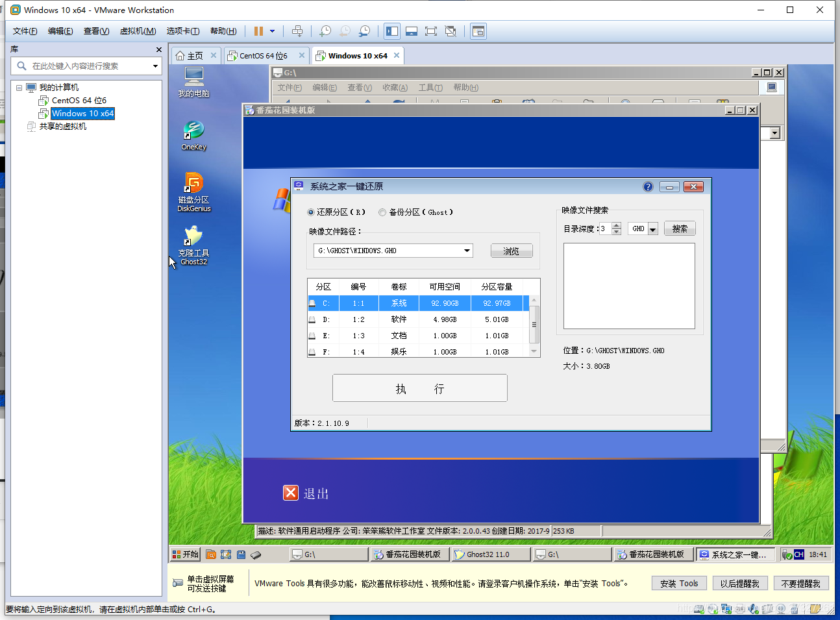
Task: Click the 不要提醒我 button
Action: click(801, 584)
